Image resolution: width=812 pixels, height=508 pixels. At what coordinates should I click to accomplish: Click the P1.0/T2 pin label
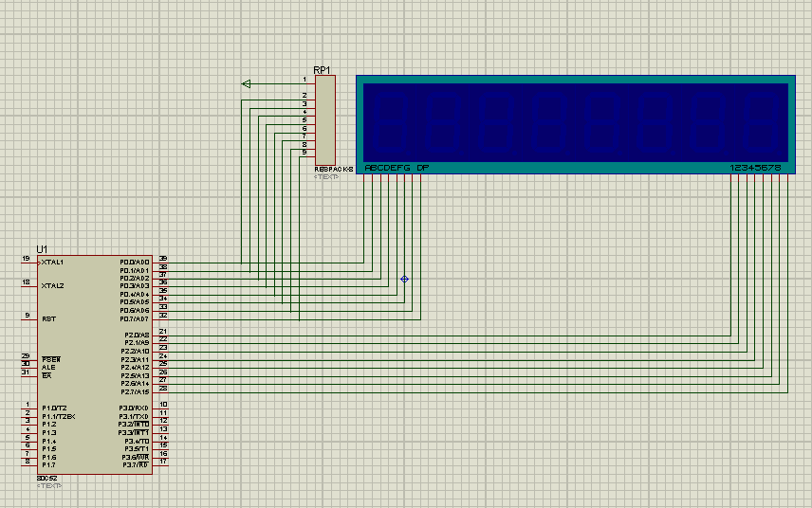54,408
